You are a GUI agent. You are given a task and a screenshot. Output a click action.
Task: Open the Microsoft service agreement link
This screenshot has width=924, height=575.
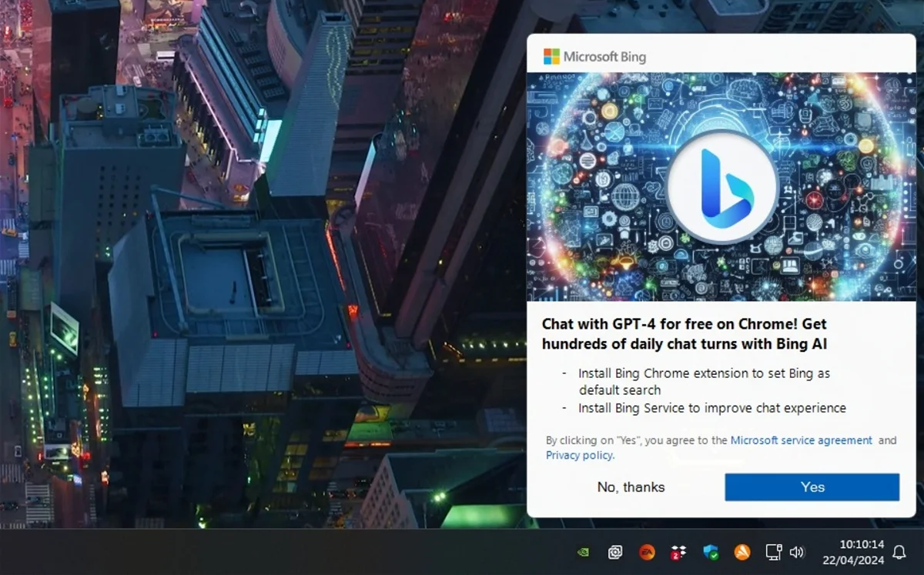point(801,440)
